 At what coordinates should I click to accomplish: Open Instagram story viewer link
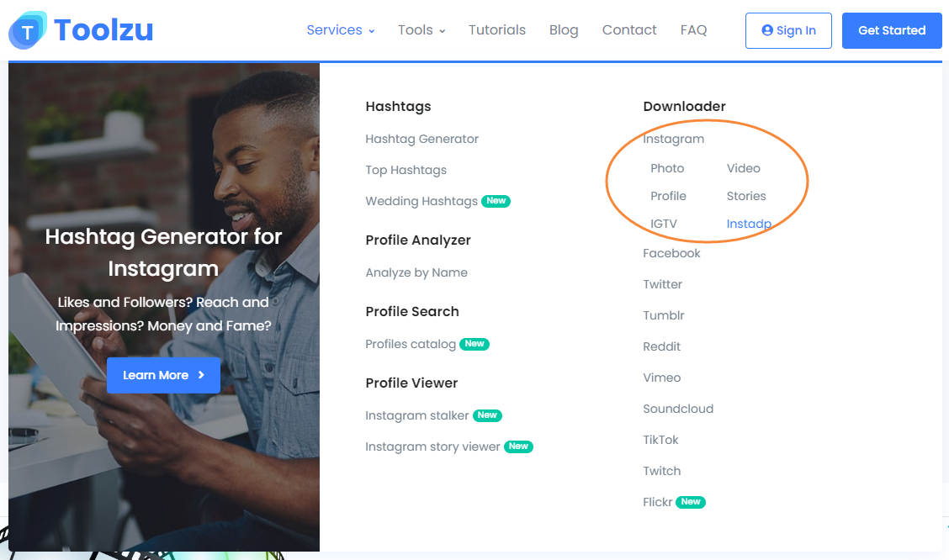point(432,447)
